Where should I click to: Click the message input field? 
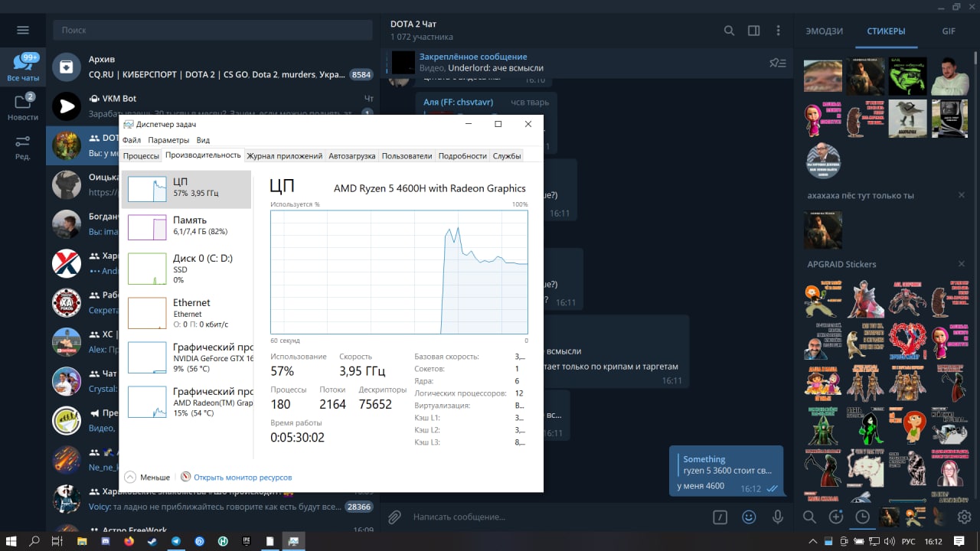pyautogui.click(x=555, y=517)
